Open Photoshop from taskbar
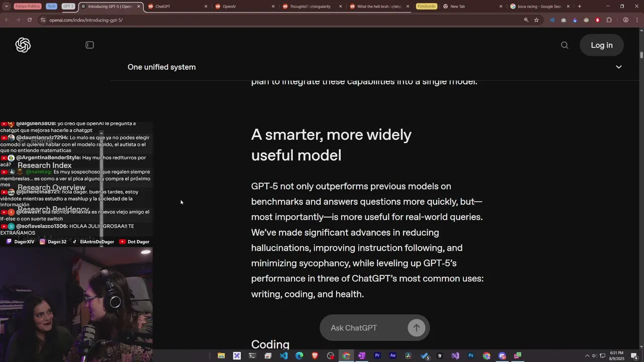The height and width of the screenshot is (362, 644). tap(471, 356)
